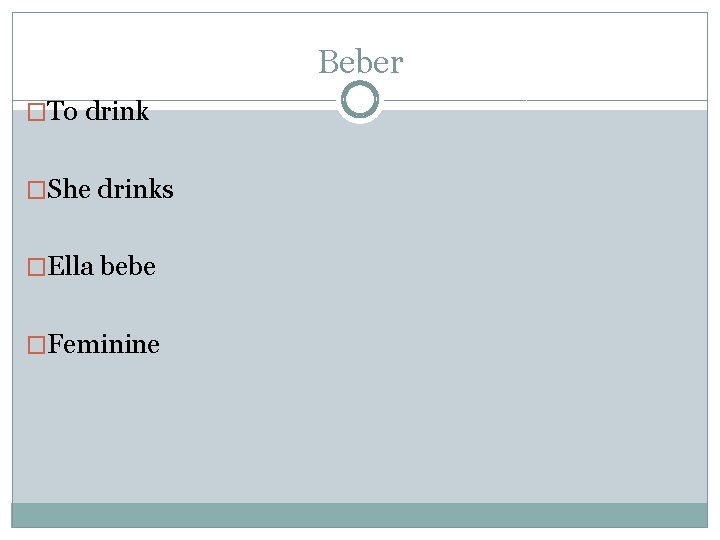Screen dimensions: 720x540
Task: Select the slide title "Beber"
Action: point(360,62)
